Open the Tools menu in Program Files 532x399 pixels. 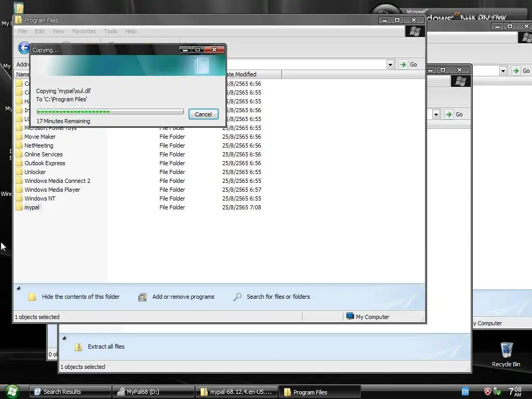(x=111, y=31)
